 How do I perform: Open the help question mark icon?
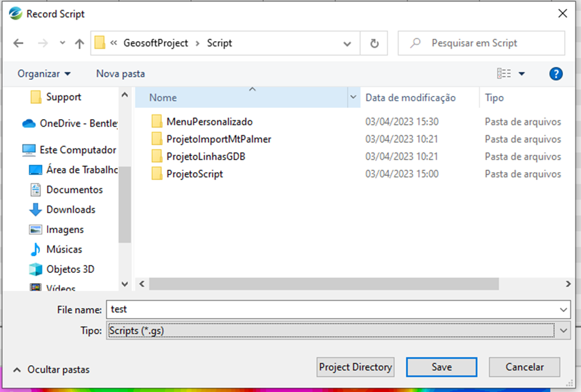(555, 74)
